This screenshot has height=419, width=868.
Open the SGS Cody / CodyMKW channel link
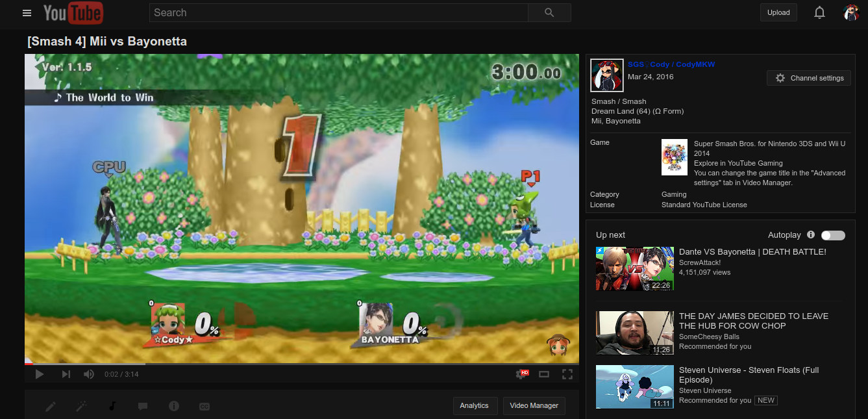(x=671, y=64)
